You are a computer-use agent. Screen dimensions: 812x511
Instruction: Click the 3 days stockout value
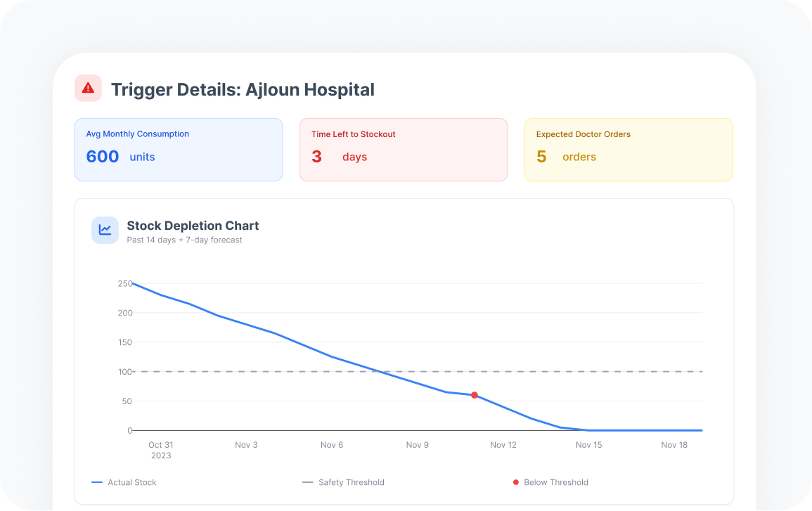(x=340, y=157)
